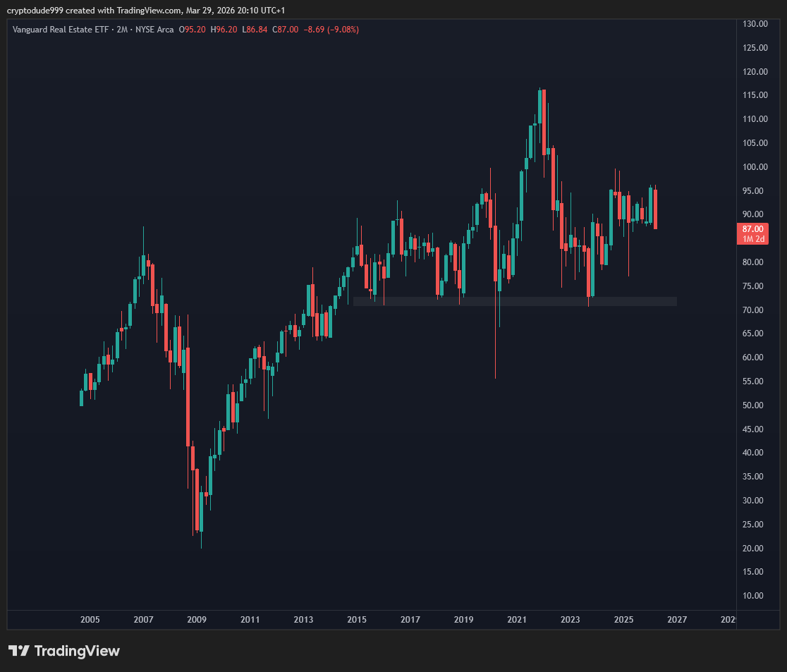This screenshot has width=787, height=672.
Task: Click the 2009 time axis label
Action: (x=197, y=619)
